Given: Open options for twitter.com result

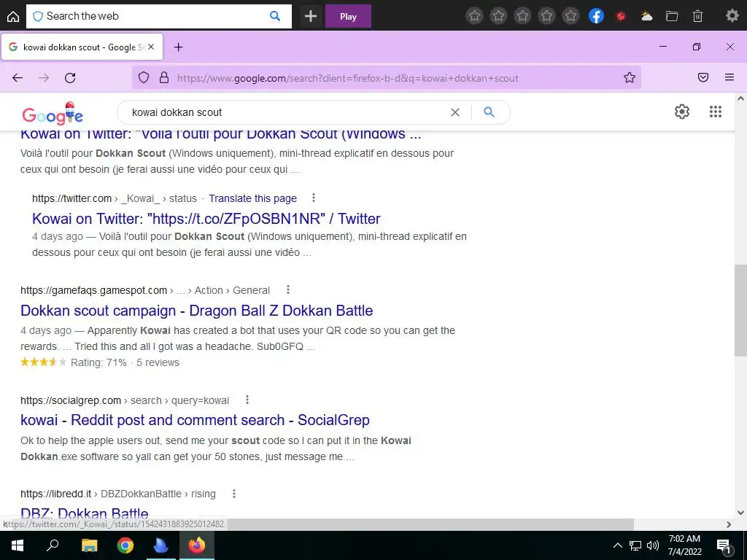Looking at the screenshot, I should [314, 198].
